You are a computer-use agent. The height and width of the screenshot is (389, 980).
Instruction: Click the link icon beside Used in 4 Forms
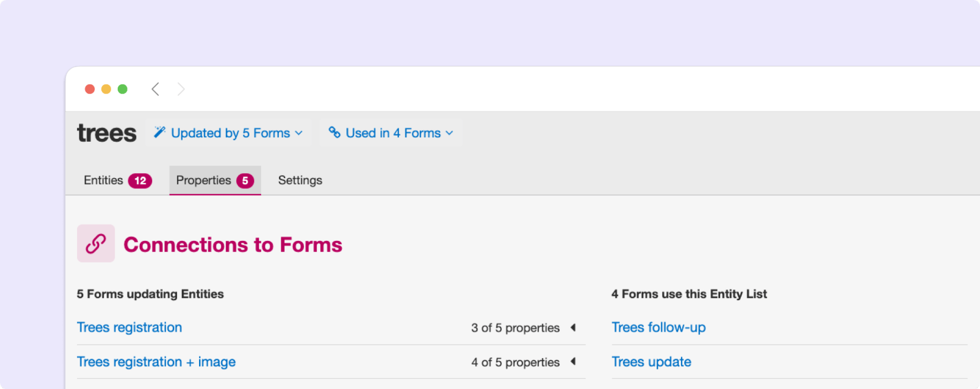tap(335, 132)
